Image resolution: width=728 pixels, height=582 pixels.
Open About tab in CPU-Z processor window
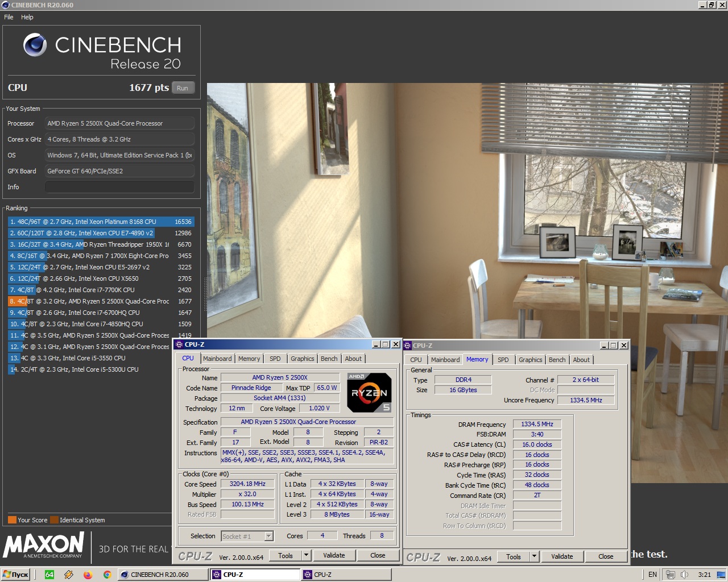pos(353,359)
